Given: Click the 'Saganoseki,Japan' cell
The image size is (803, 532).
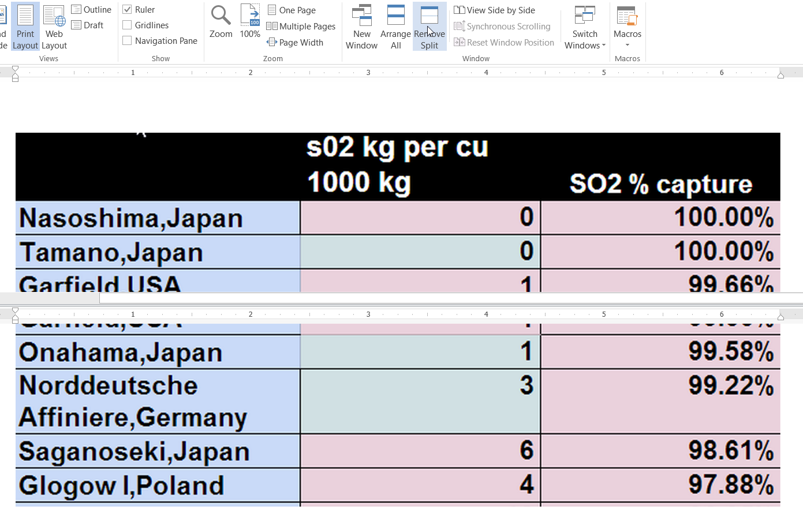Looking at the screenshot, I should coord(158,451).
